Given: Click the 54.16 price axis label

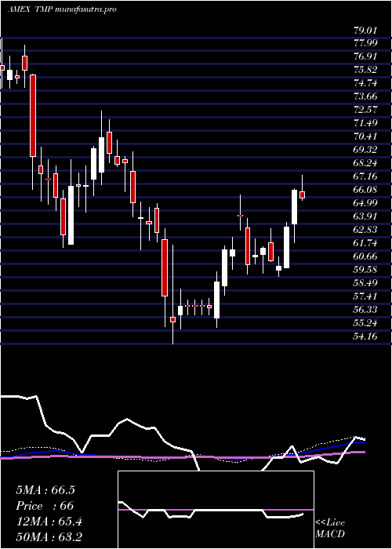Looking at the screenshot, I should pos(365,336).
